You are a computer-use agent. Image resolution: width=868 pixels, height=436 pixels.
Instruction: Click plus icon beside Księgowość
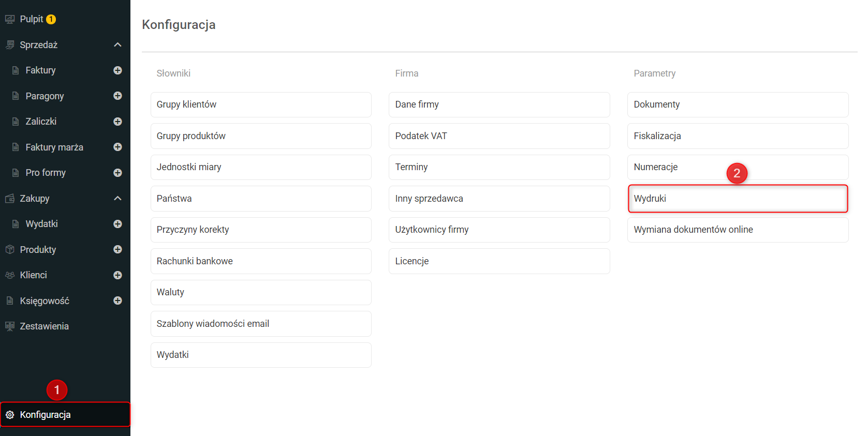click(x=117, y=300)
